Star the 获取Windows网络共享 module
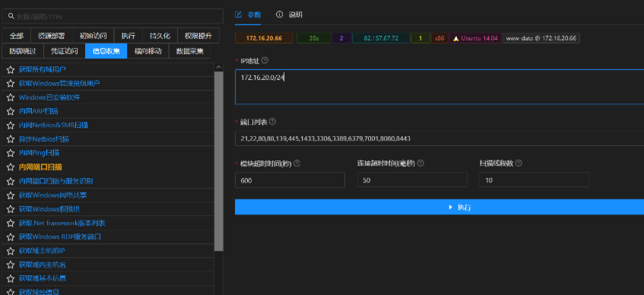Viewport: 644px width, 295px height. tap(11, 195)
